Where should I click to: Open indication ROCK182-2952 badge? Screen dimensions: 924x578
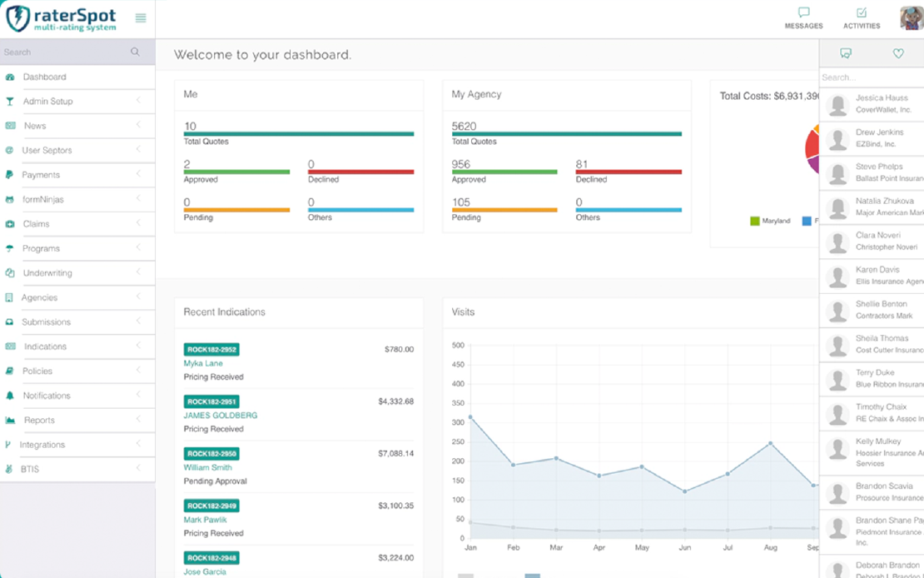[x=211, y=350]
